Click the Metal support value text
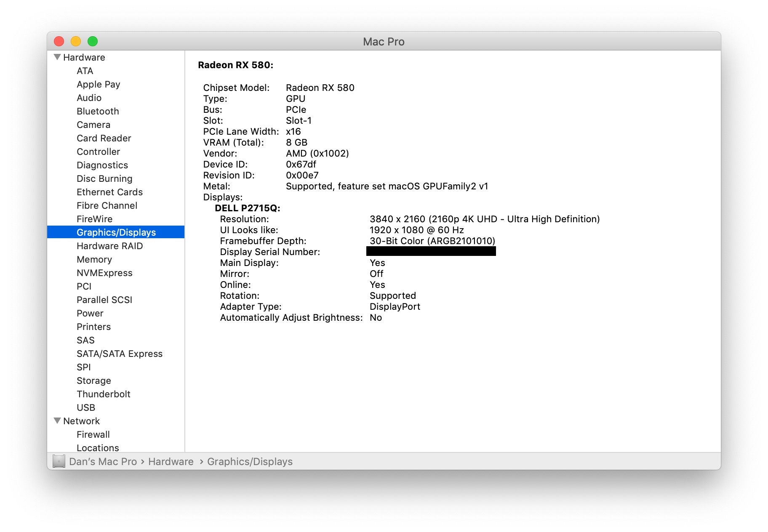 coord(387,186)
